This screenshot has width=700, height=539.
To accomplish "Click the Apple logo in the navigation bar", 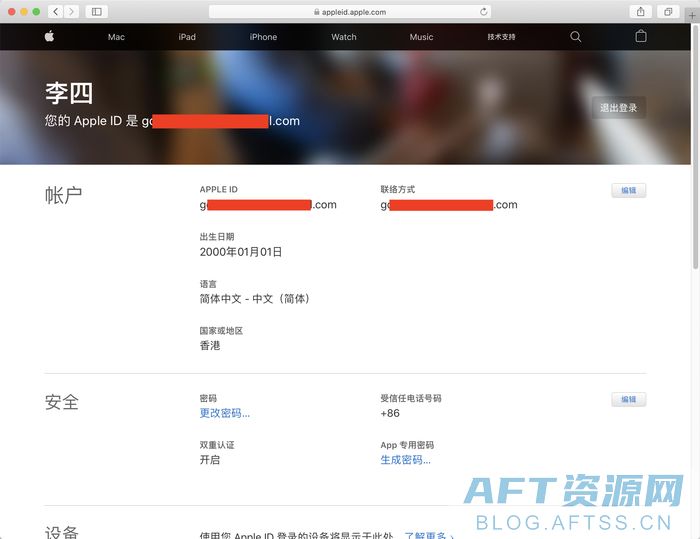I will (50, 37).
